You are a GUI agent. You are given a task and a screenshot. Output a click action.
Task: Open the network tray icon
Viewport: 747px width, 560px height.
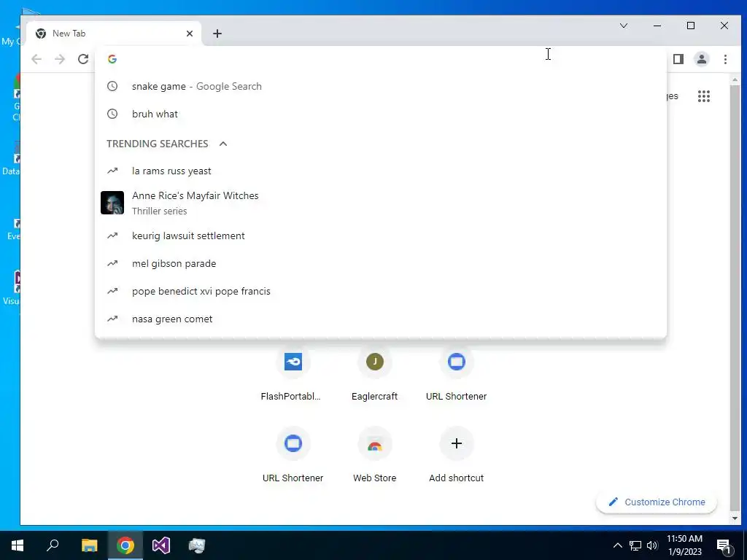pos(635,545)
